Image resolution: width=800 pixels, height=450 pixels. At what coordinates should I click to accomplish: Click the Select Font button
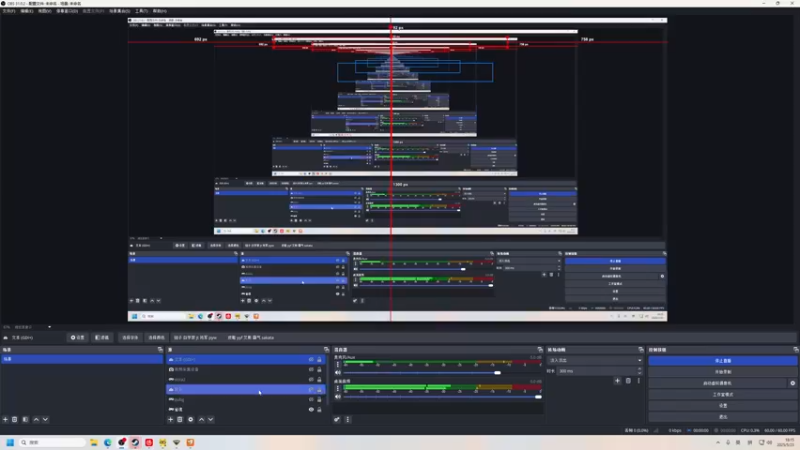tap(130, 337)
